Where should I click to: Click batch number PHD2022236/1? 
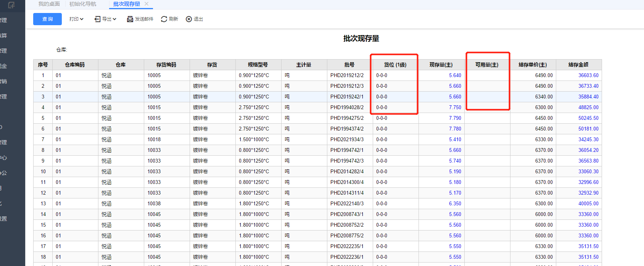(x=347, y=257)
